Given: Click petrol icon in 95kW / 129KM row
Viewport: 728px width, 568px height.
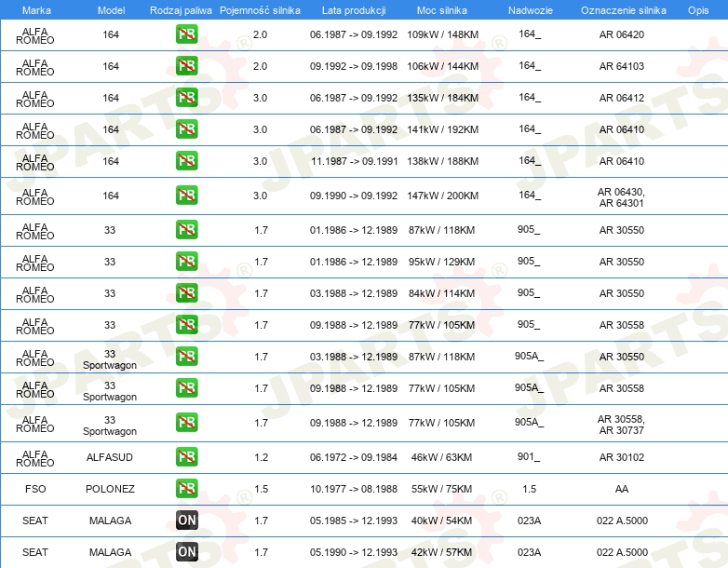Looking at the screenshot, I should (186, 261).
